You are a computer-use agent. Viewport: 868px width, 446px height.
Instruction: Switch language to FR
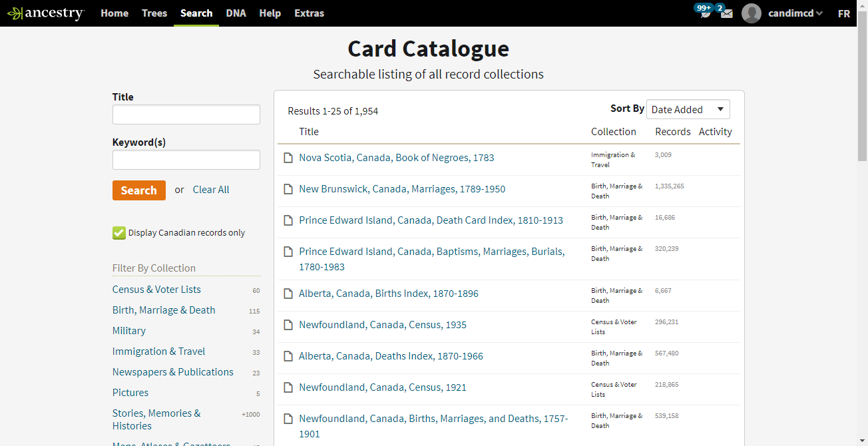(x=843, y=13)
